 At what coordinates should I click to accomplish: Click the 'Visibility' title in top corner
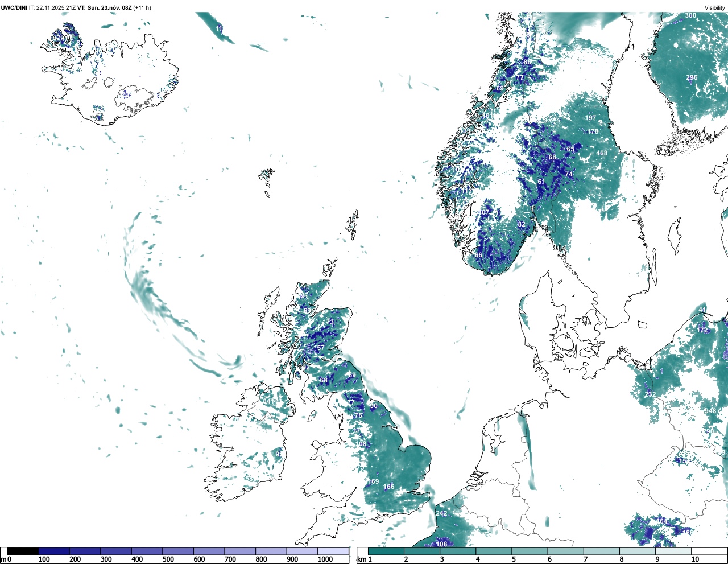pyautogui.click(x=715, y=7)
